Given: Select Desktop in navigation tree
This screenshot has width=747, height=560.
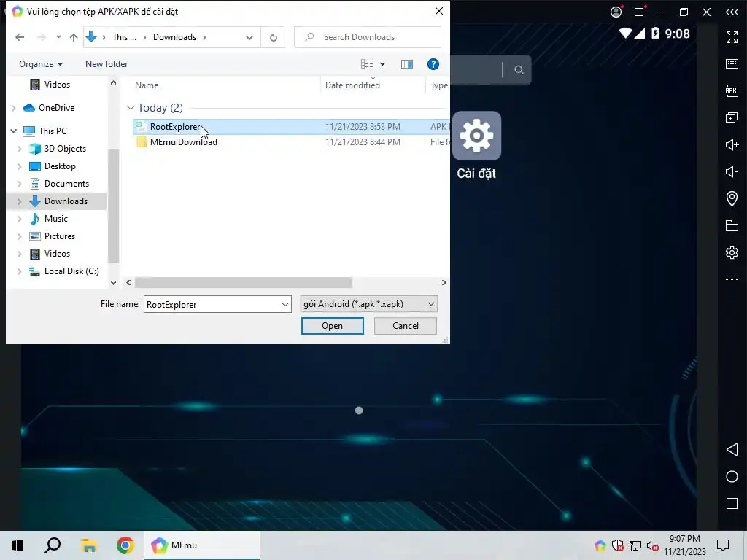Looking at the screenshot, I should coord(60,166).
